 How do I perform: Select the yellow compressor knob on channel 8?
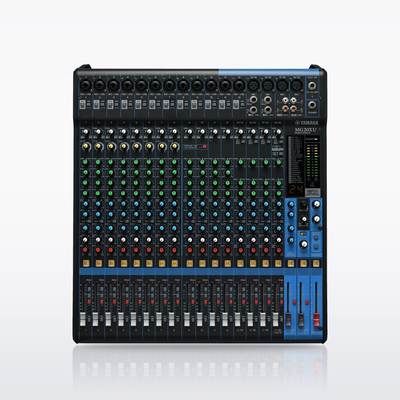(x=174, y=146)
